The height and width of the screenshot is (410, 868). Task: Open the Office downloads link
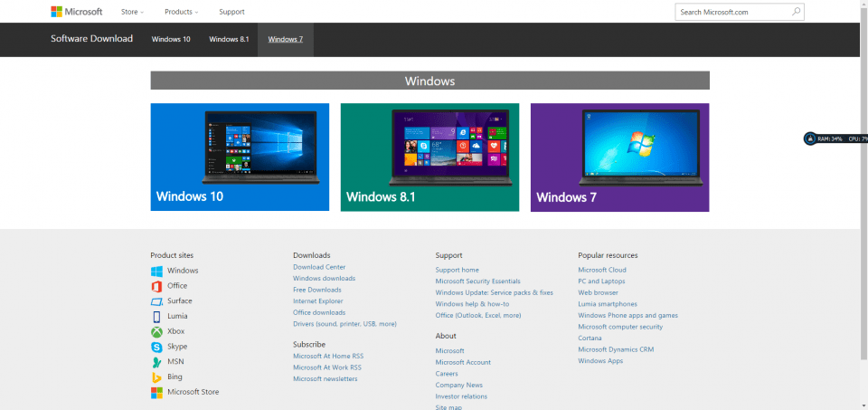click(x=319, y=312)
